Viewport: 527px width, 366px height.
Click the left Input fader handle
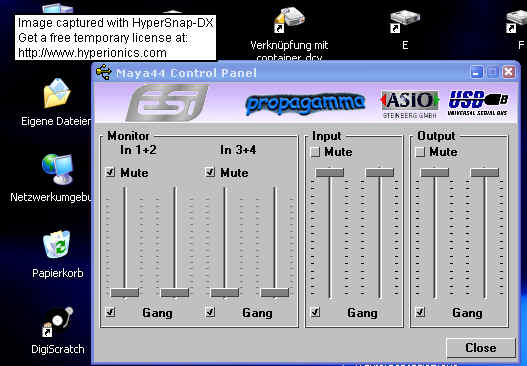click(x=330, y=173)
